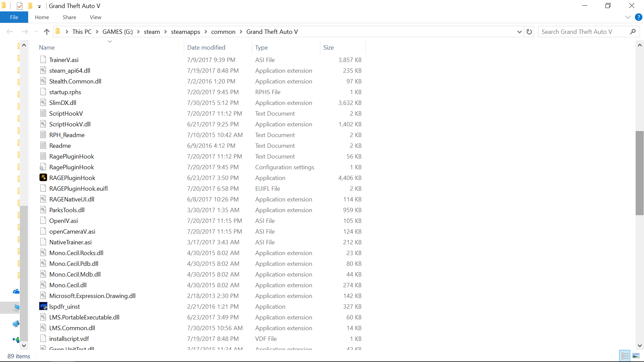This screenshot has height=362, width=644.
Task: Click the New Folder quick access icon
Action: click(x=30, y=6)
